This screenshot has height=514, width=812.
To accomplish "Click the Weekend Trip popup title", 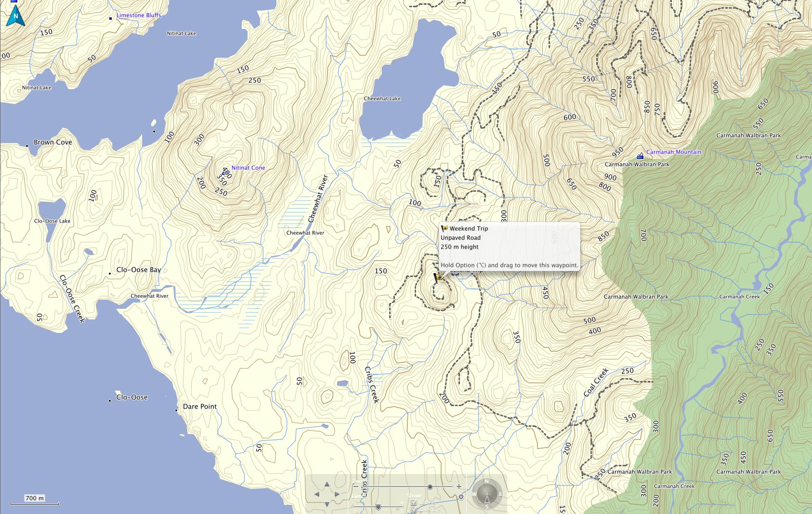I will pos(469,229).
